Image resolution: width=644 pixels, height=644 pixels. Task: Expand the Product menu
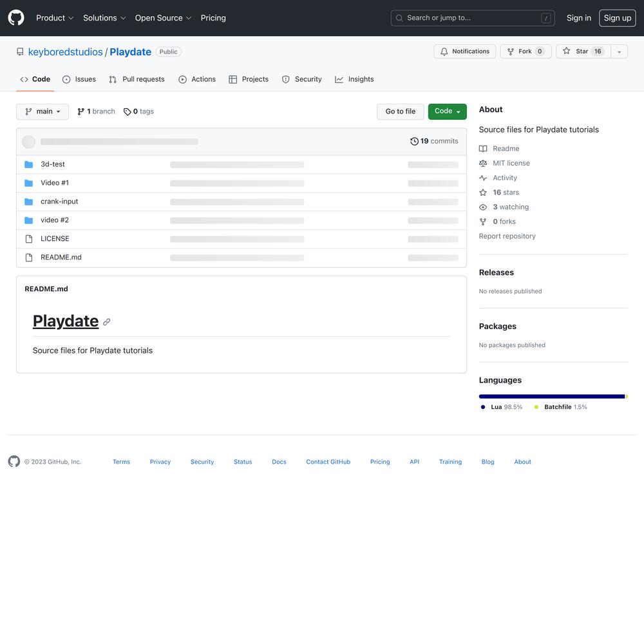pos(55,17)
